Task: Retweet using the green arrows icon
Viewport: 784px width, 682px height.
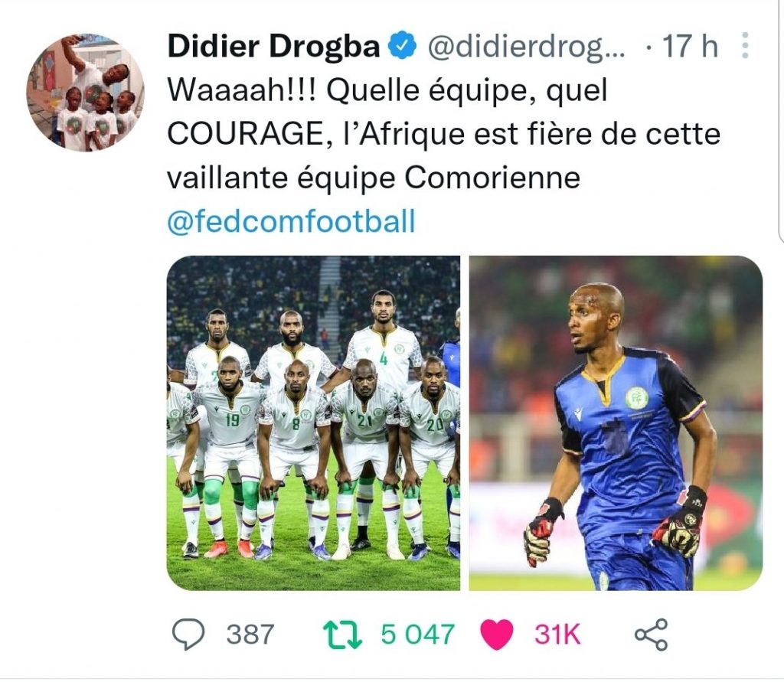Action: 342,635
